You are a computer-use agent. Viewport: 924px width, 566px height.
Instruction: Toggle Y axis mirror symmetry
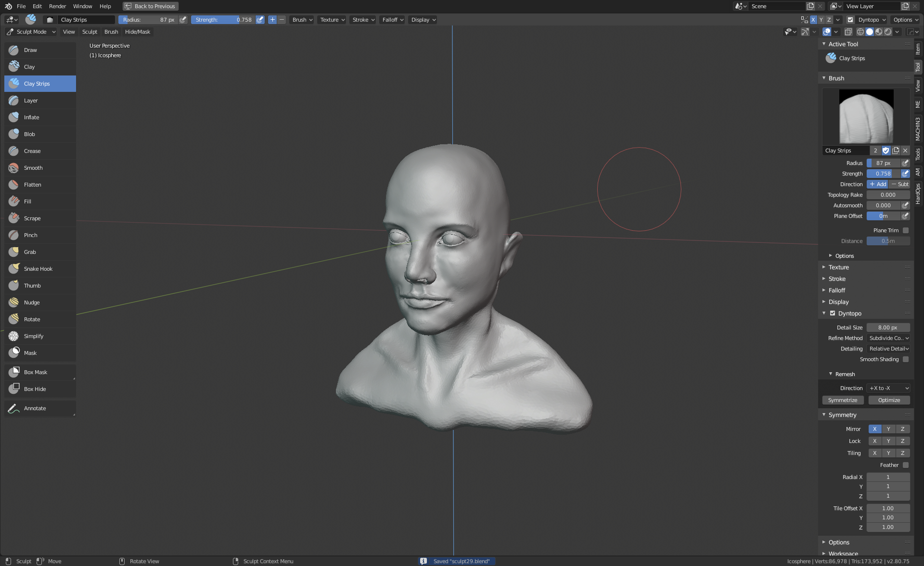click(888, 429)
